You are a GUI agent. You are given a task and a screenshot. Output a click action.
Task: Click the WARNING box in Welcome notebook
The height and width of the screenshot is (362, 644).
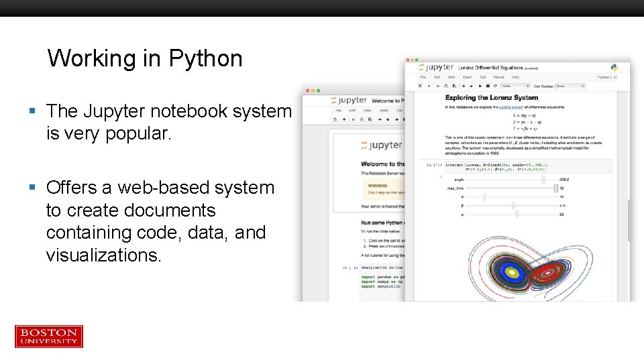pos(384,189)
